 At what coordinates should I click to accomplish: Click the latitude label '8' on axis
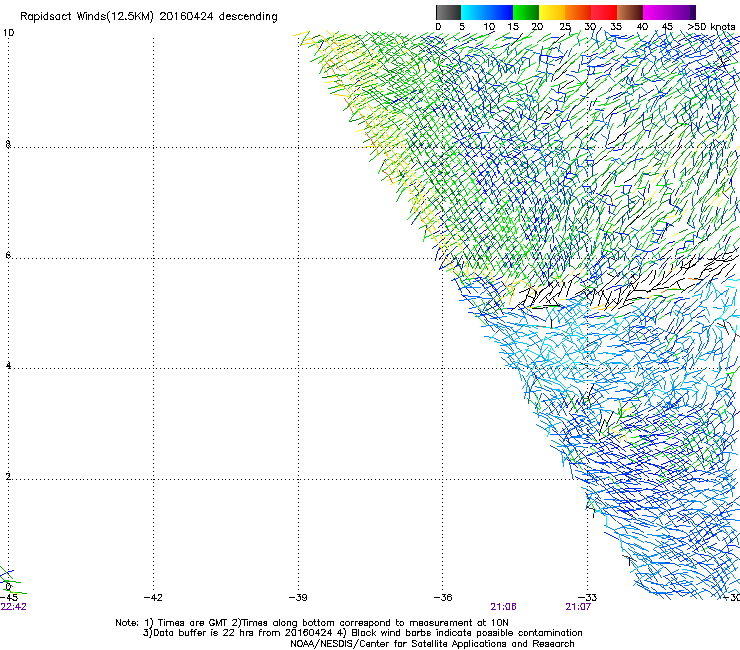(8, 144)
